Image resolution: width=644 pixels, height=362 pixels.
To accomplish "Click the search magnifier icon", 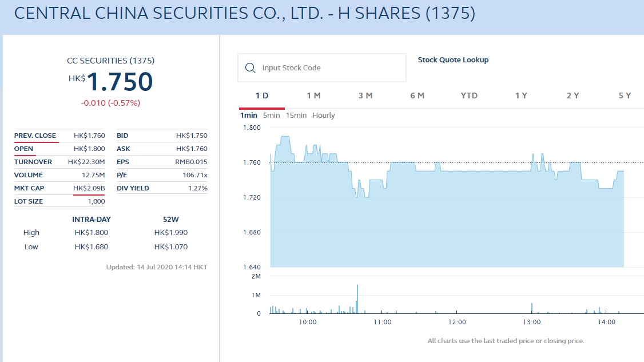I will [x=250, y=68].
